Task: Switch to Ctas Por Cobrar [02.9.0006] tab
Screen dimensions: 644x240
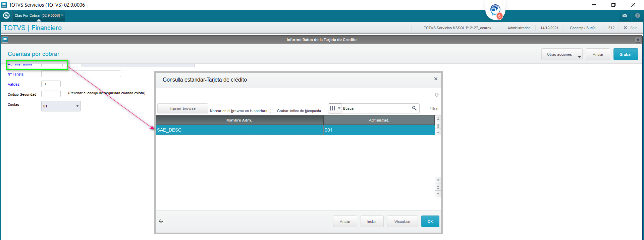Action: (x=37, y=15)
